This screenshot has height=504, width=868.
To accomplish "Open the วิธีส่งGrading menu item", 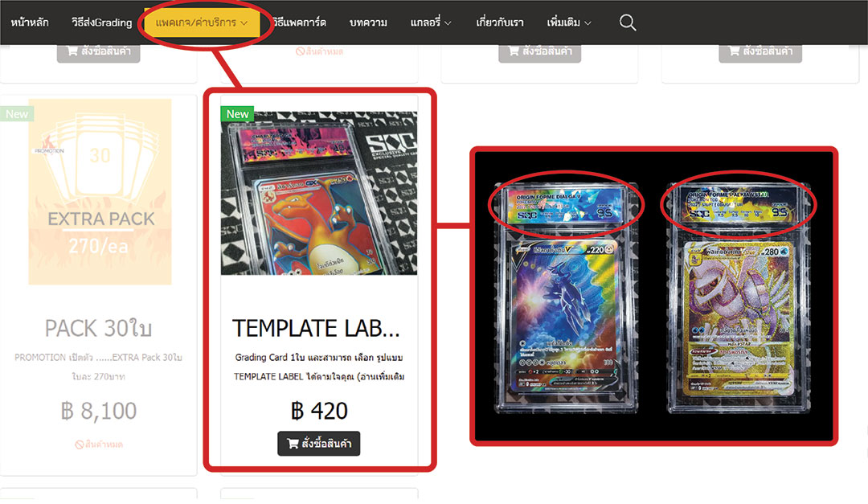I will (102, 23).
